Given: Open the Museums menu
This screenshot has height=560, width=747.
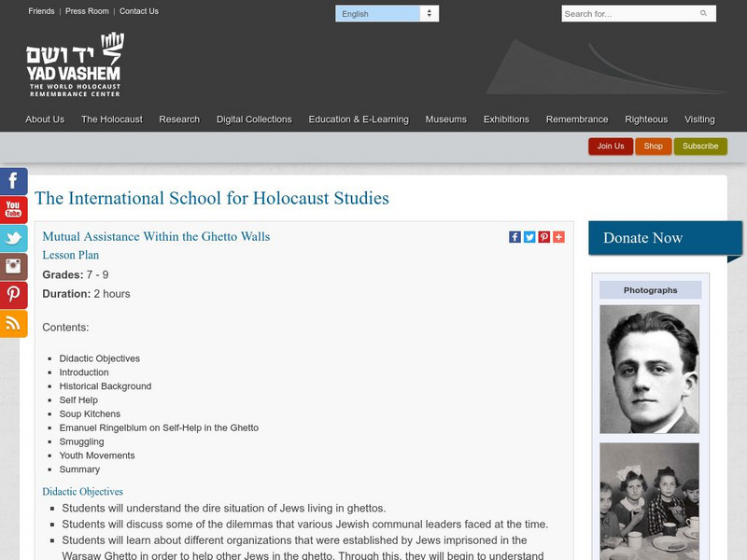Looking at the screenshot, I should (x=446, y=119).
